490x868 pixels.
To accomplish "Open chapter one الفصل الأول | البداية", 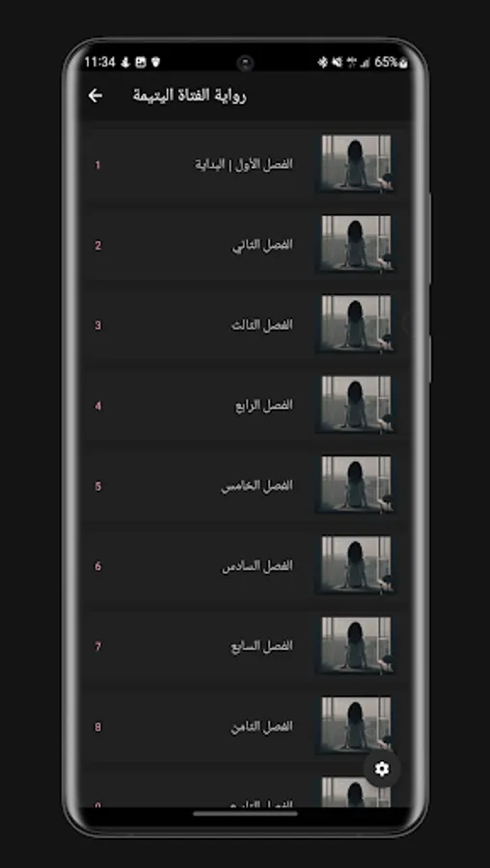I will click(x=247, y=164).
